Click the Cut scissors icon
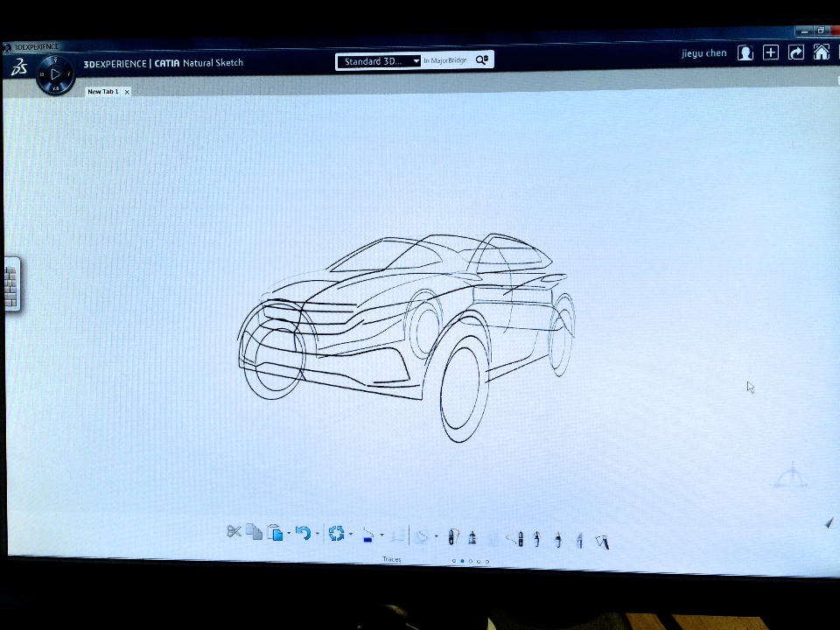Screen dimensions: 840x630 (x=234, y=531)
